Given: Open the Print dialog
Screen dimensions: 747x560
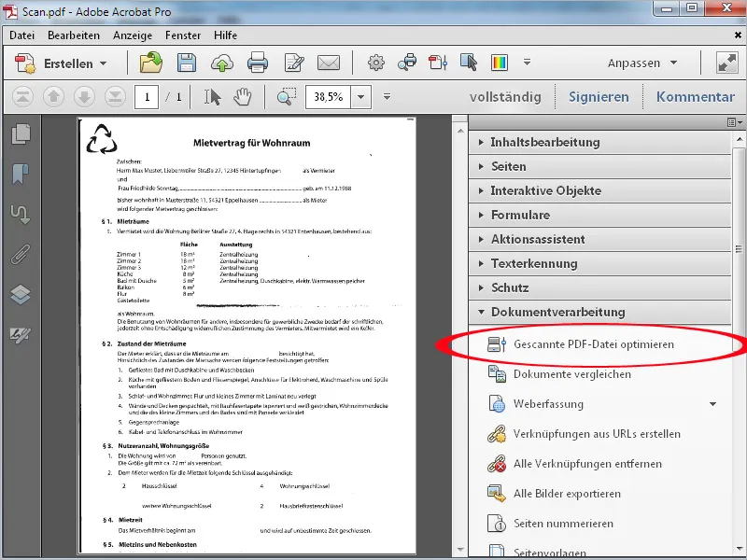Looking at the screenshot, I should click(260, 63).
